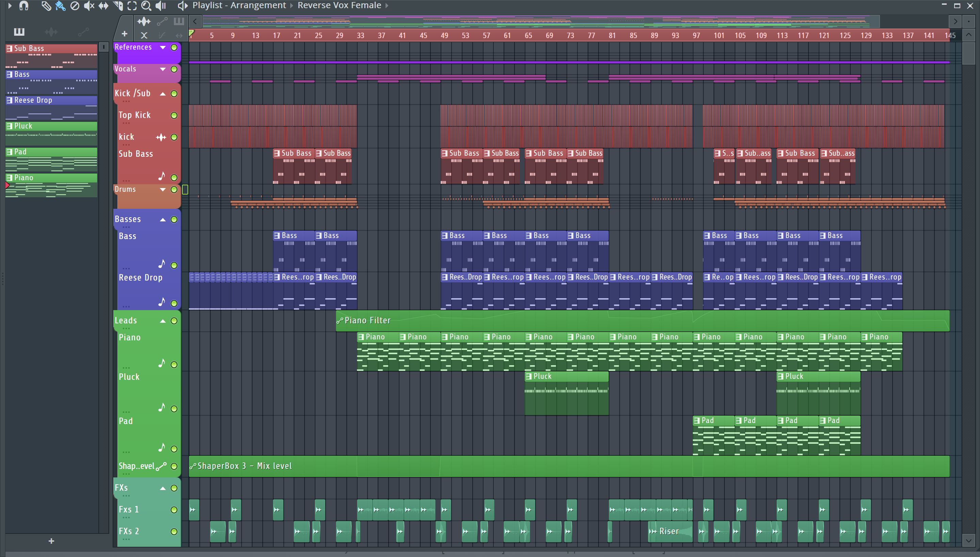Choose the Select marquee tool
This screenshot has width=980, height=557.
tap(132, 6)
